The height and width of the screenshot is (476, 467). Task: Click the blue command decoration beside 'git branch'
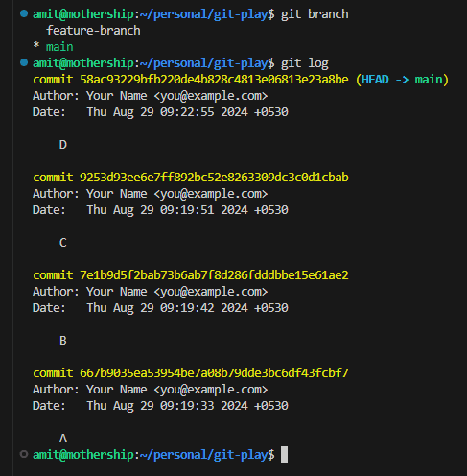pyautogui.click(x=24, y=13)
